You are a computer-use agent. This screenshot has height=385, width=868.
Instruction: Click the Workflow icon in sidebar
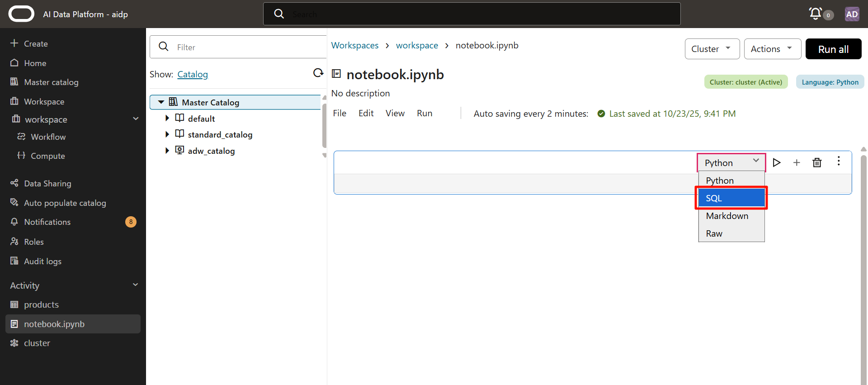[x=21, y=136]
